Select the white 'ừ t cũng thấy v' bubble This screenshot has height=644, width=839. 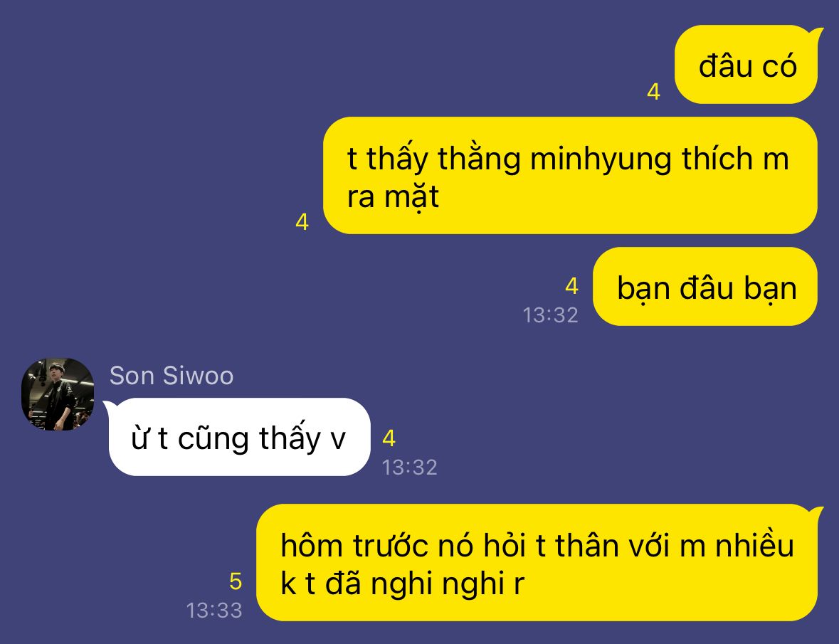pyautogui.click(x=238, y=437)
